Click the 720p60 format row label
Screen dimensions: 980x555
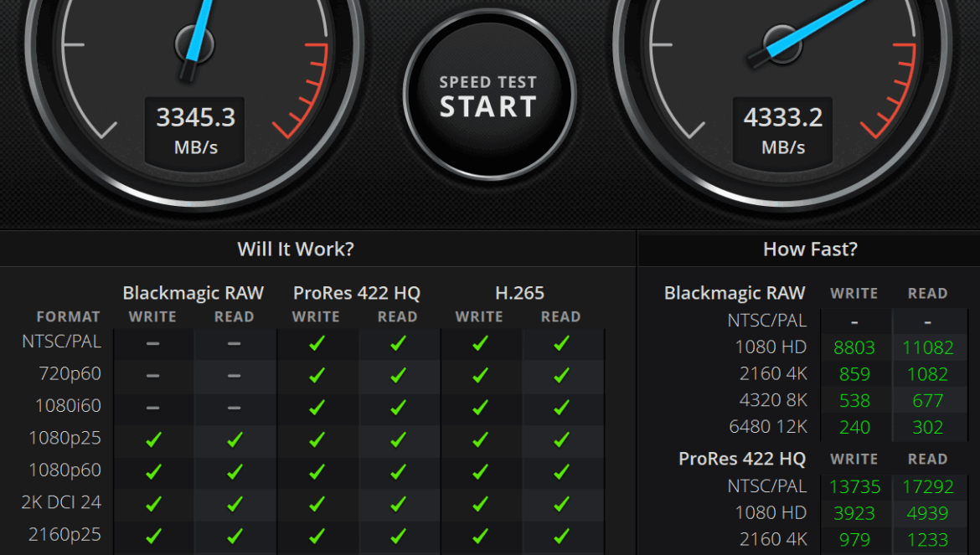click(70, 373)
